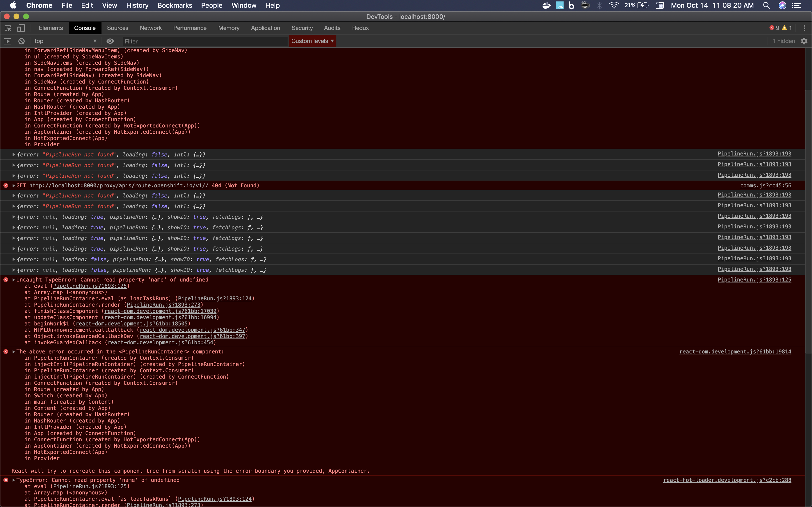This screenshot has height=507, width=812.
Task: Switch to the Redux tab
Action: pyautogui.click(x=360, y=28)
